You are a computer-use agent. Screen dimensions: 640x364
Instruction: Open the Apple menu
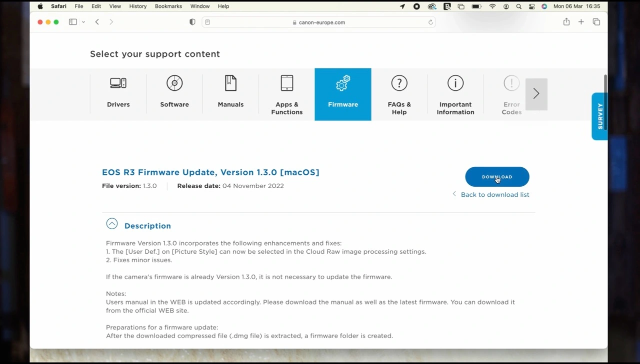click(40, 6)
